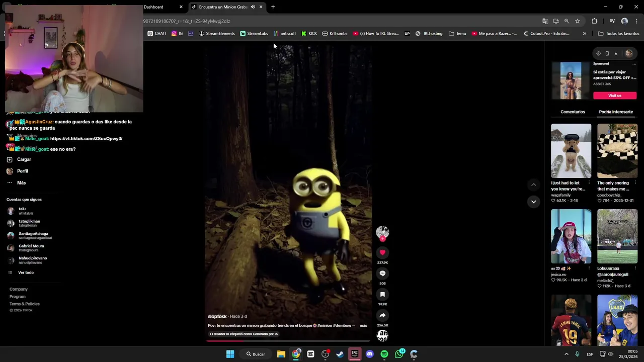Open WhatsApp from the taskbar

399,354
